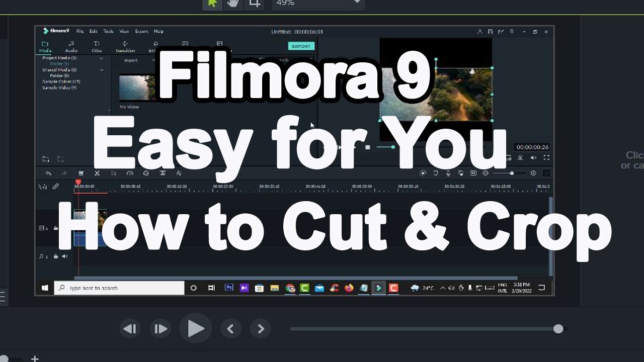Toggle the track height view icon

pos(547,173)
